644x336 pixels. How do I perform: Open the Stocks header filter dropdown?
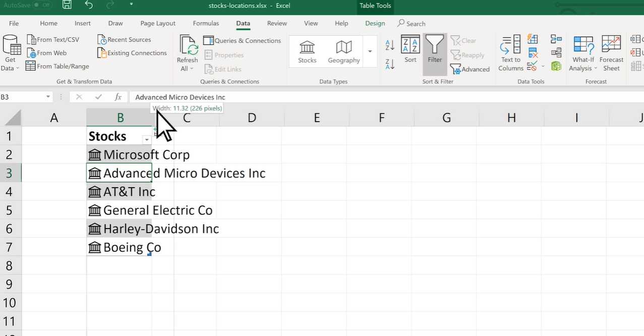(147, 139)
